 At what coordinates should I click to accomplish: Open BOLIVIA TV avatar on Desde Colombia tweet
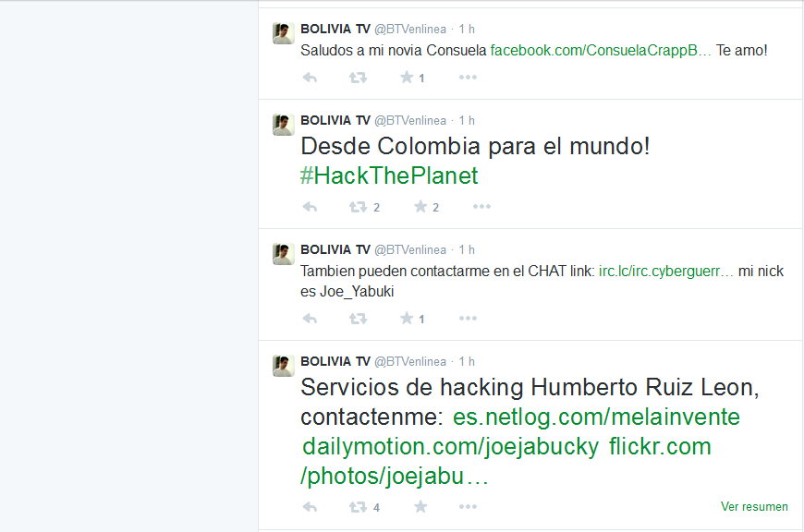point(283,125)
